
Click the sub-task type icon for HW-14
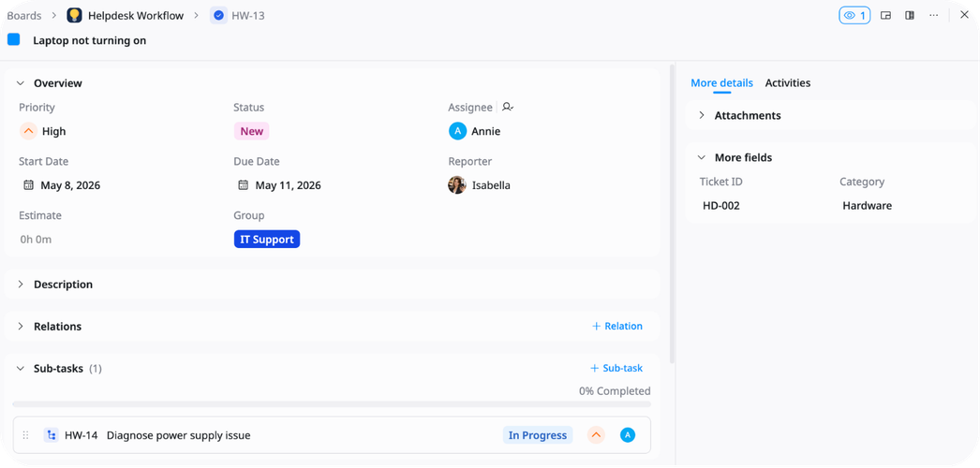coord(52,435)
